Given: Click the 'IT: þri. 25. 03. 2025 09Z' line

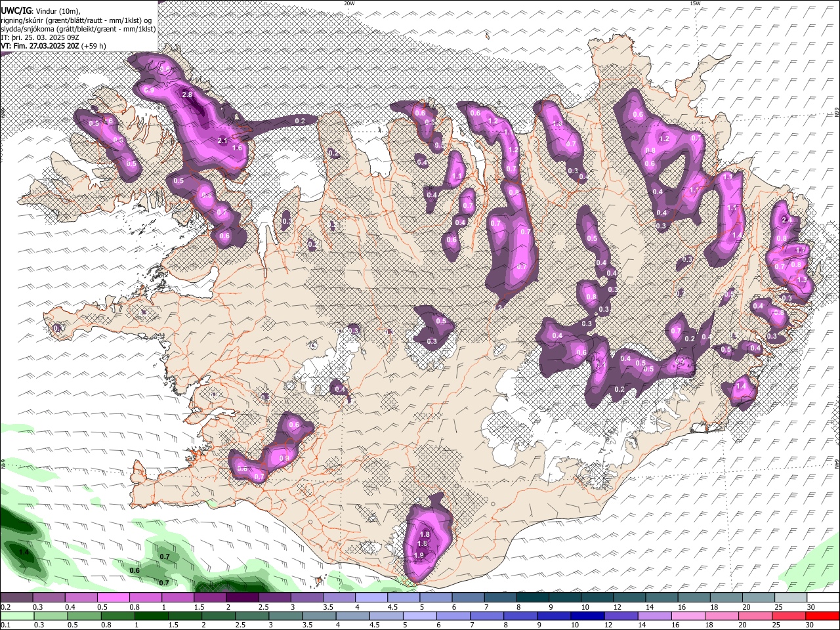Looking at the screenshot, I should coord(39,37).
